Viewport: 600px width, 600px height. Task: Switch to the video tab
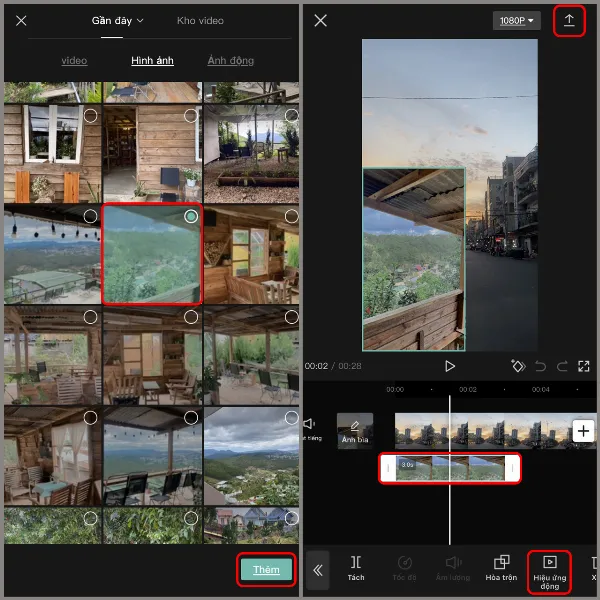pos(74,61)
